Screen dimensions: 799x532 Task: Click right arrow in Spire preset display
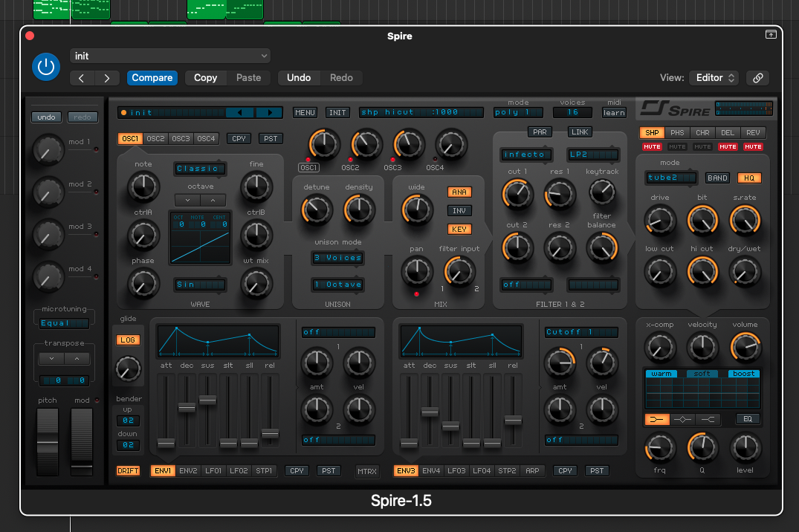pos(270,113)
